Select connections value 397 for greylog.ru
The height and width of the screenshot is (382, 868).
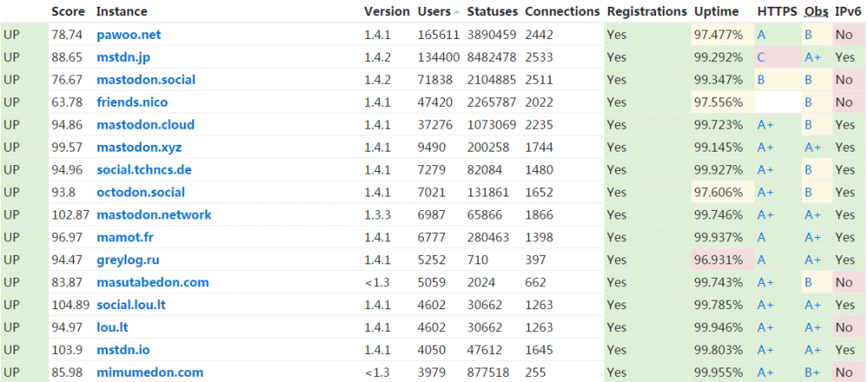point(536,260)
